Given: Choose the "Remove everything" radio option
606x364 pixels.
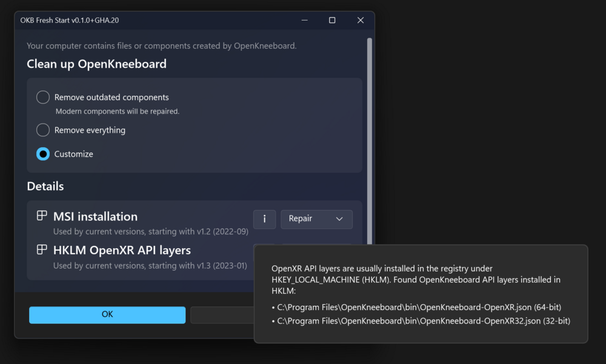Looking at the screenshot, I should click(x=43, y=130).
